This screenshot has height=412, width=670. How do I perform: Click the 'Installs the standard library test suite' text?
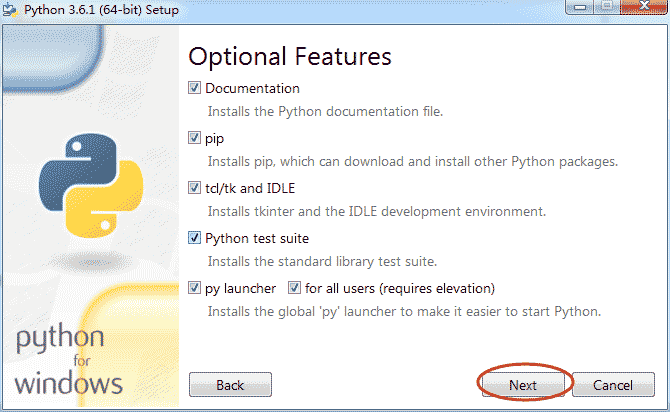tap(322, 261)
